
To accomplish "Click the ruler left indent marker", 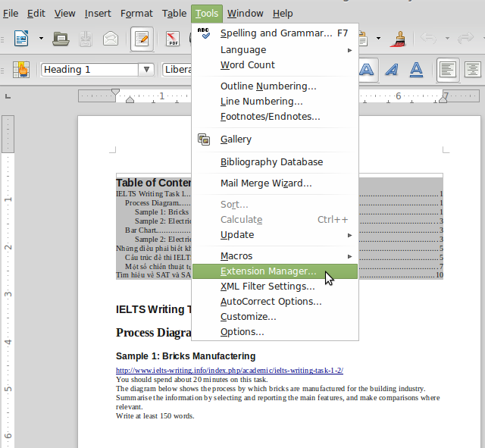I will [130, 99].
